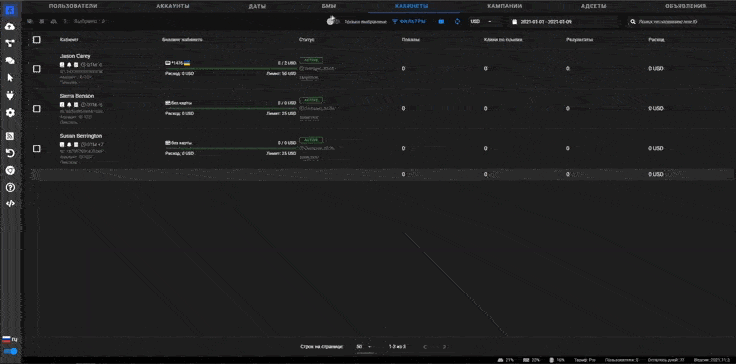Switch to the КАМПАНИИ tab
This screenshot has height=364, width=736.
(x=505, y=7)
